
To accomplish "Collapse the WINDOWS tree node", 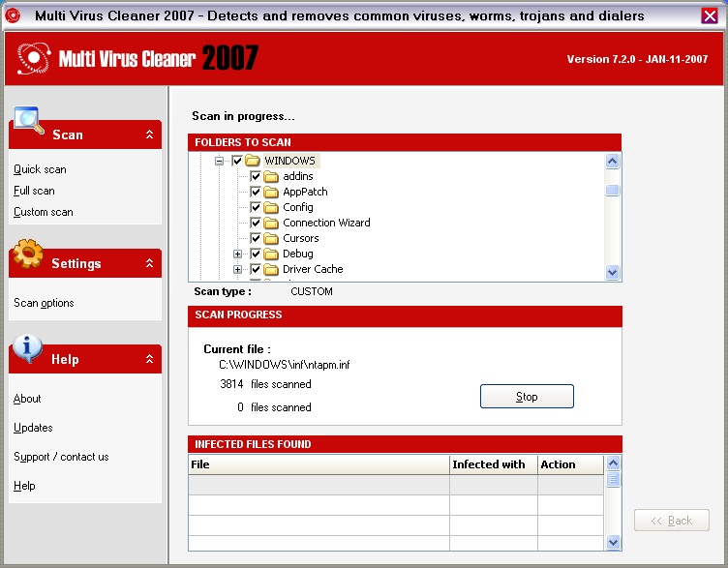I will (219, 161).
